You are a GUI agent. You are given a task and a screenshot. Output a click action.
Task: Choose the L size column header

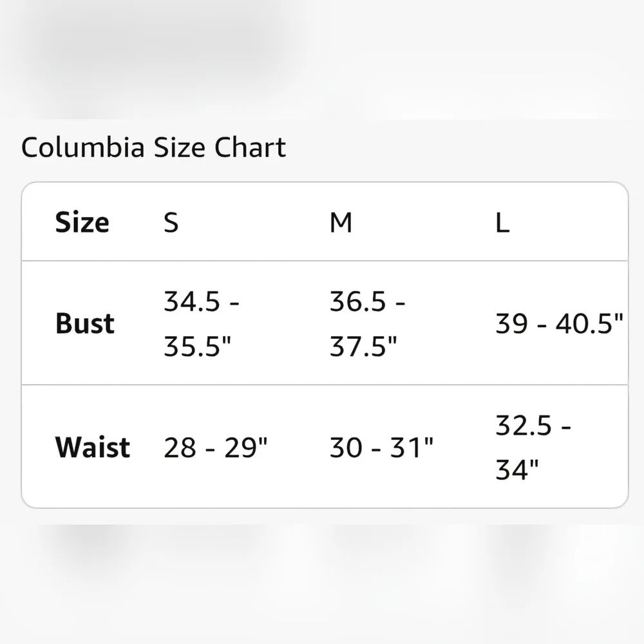tap(502, 223)
